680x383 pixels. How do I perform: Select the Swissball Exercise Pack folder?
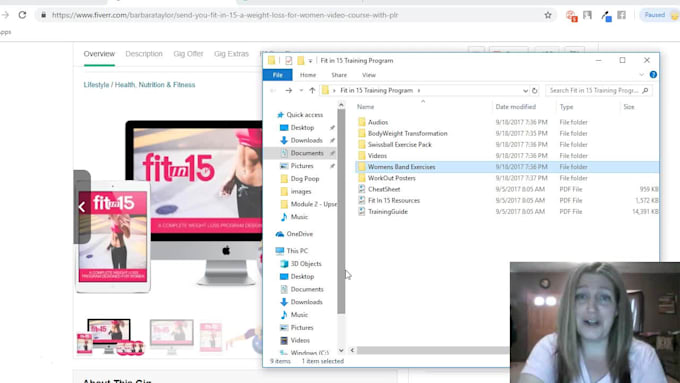click(400, 144)
